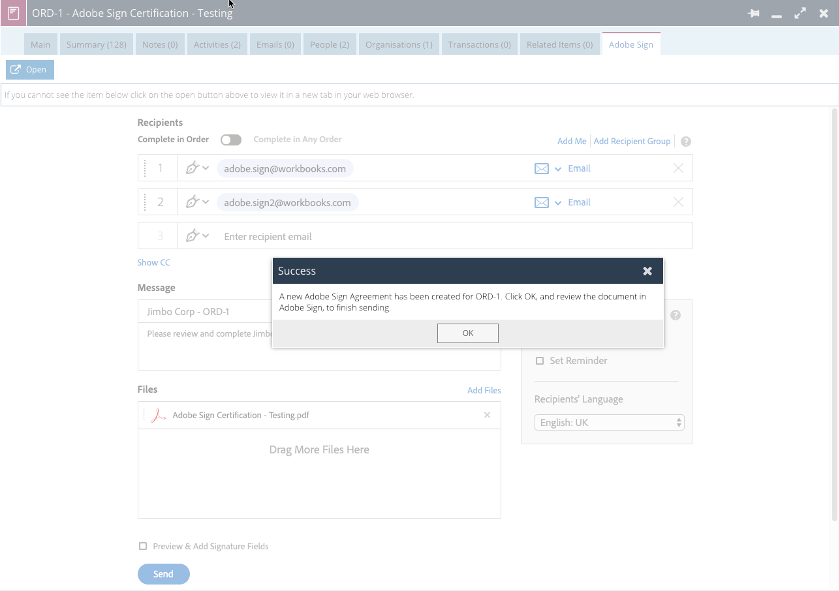Screen dimensions: 839x591
Task: Expand role dropdown chevron for recipient 1
Action: 205,168
